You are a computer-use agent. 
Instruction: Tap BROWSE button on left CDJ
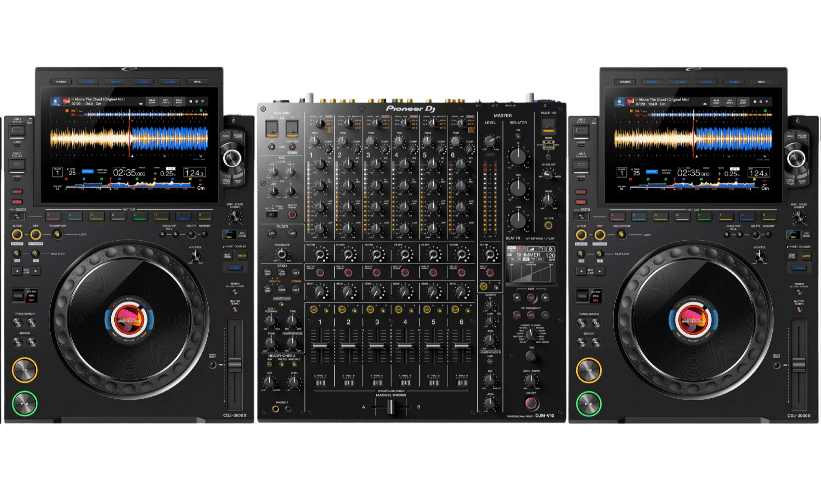coord(88,82)
